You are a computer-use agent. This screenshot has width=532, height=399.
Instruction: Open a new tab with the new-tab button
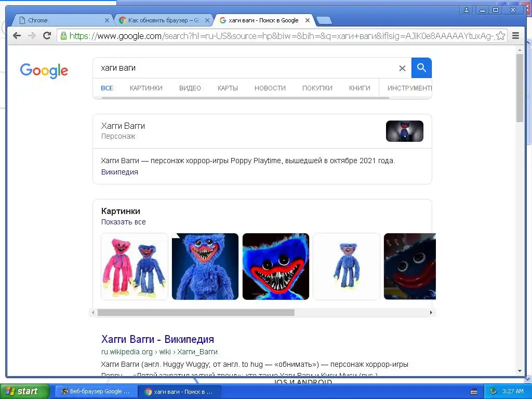(324, 21)
